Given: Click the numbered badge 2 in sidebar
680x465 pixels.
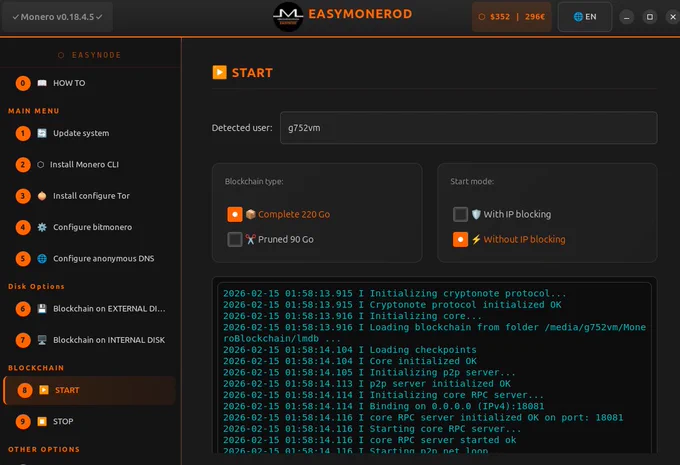Looking at the screenshot, I should pyautogui.click(x=23, y=164).
